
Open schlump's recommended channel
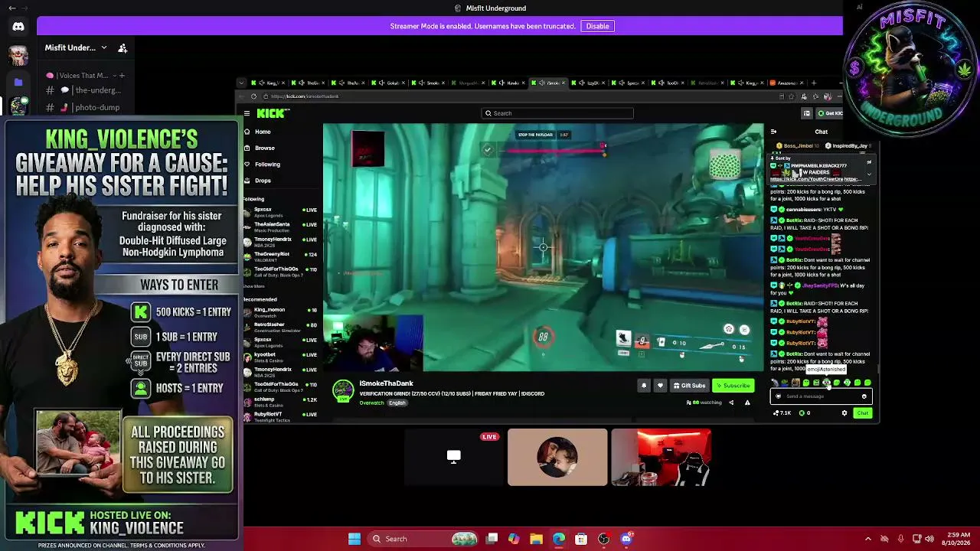point(280,402)
